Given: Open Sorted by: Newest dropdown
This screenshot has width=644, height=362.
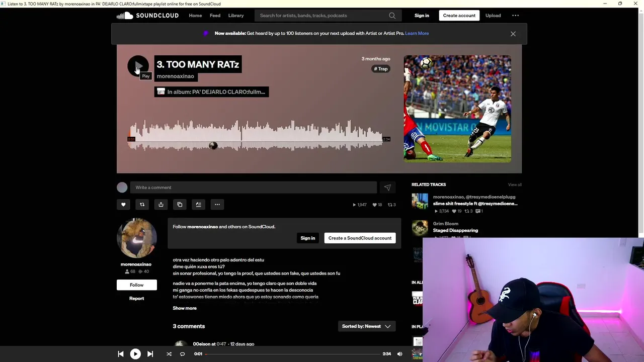Looking at the screenshot, I should pos(366,326).
